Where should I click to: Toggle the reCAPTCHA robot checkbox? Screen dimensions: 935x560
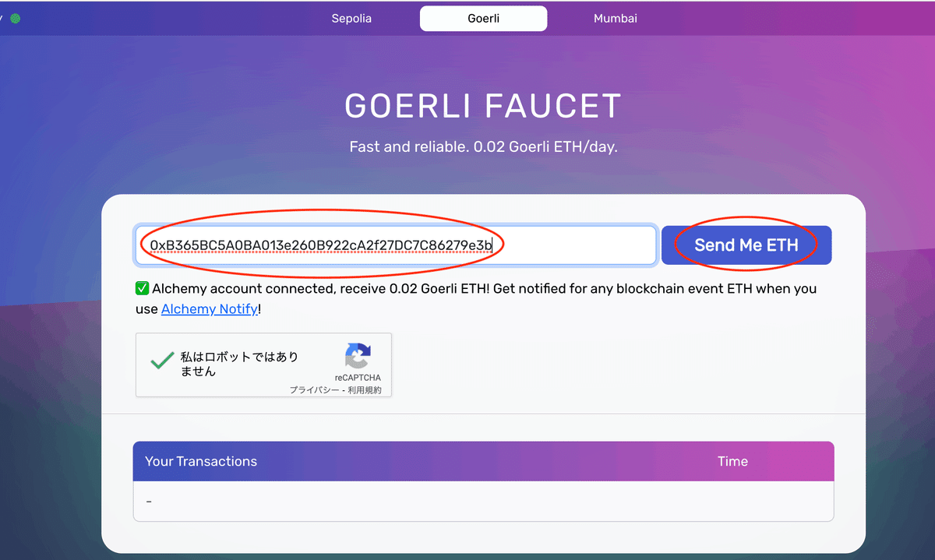tap(162, 361)
